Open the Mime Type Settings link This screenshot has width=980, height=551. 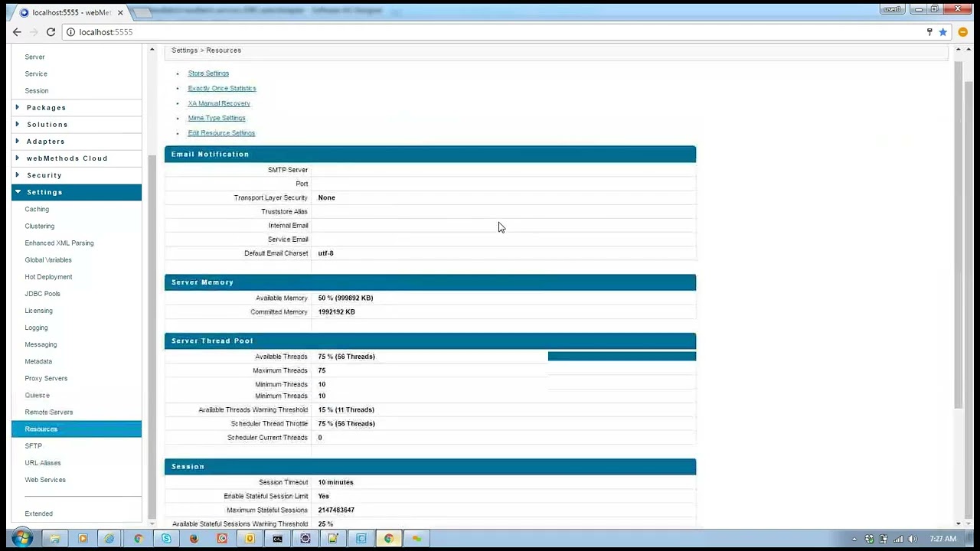pos(217,118)
